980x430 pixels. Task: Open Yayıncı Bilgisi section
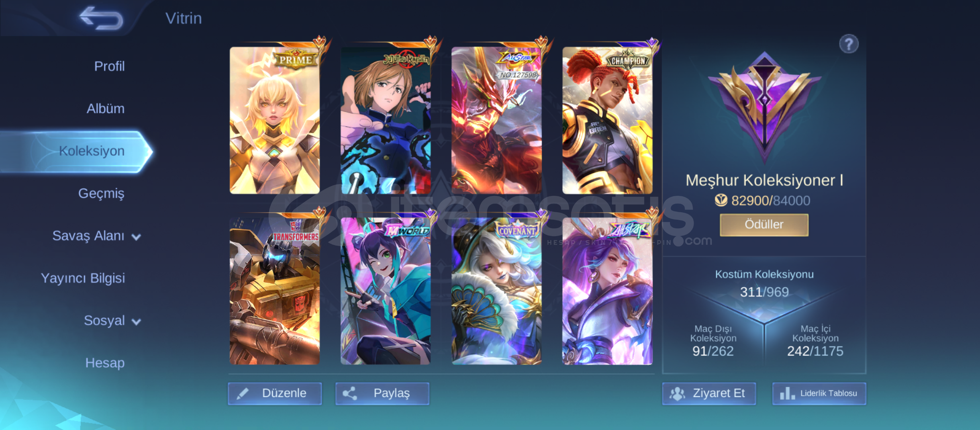83,278
